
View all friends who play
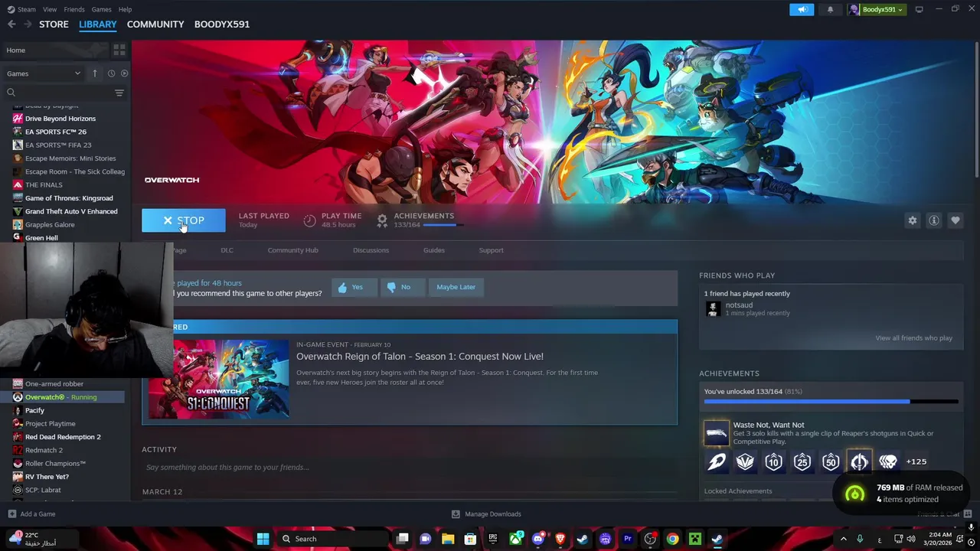913,338
